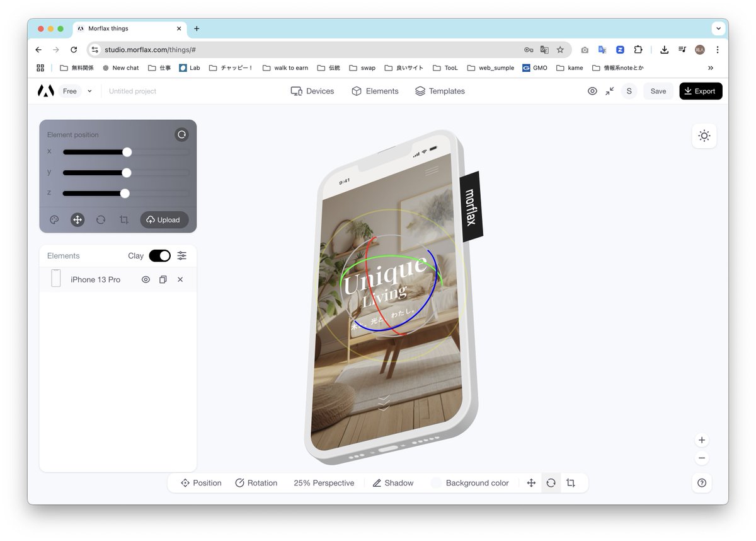Image resolution: width=756 pixels, height=541 pixels.
Task: Toggle the sun lighting mode icon
Action: pos(704,136)
